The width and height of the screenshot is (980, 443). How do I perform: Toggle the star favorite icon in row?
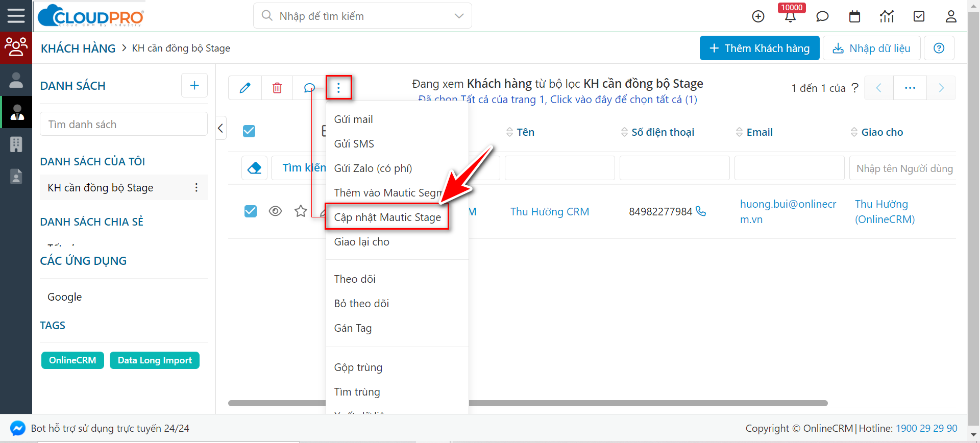[301, 211]
